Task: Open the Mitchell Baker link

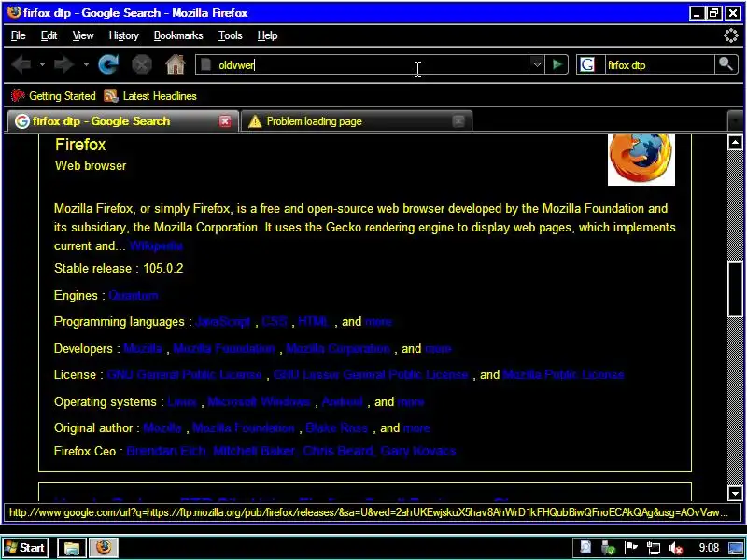Action: (253, 451)
